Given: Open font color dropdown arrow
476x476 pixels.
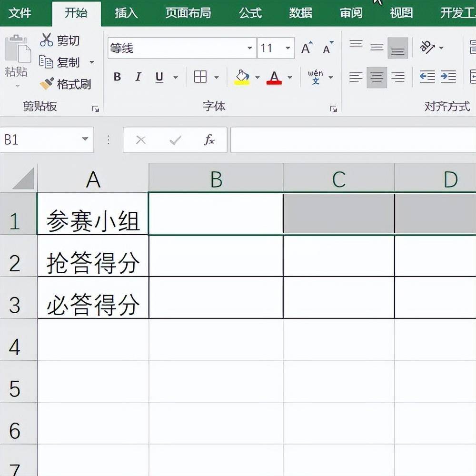Looking at the screenshot, I should coord(290,77).
